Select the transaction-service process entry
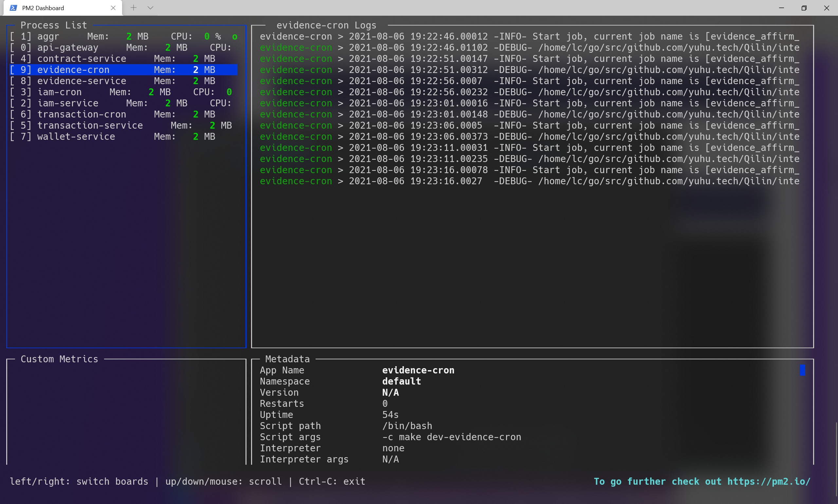 90,126
